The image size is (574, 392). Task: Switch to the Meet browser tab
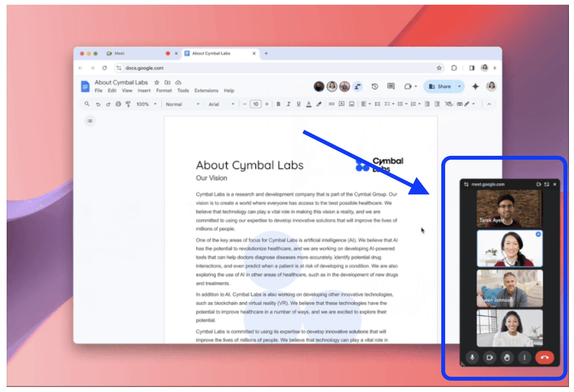coord(137,53)
